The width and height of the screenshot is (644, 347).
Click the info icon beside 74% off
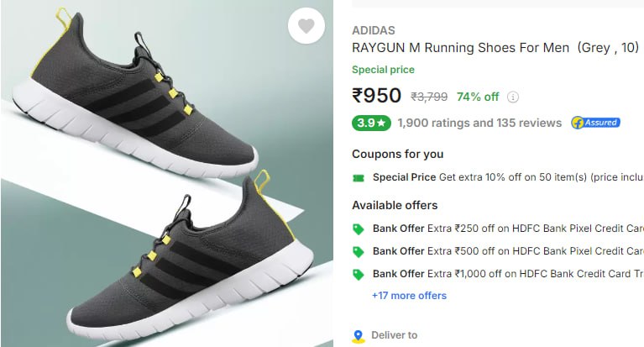(x=513, y=97)
